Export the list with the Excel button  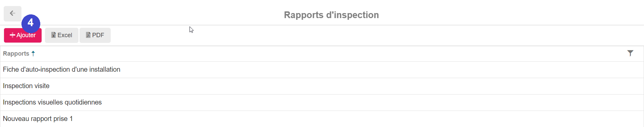coord(62,35)
